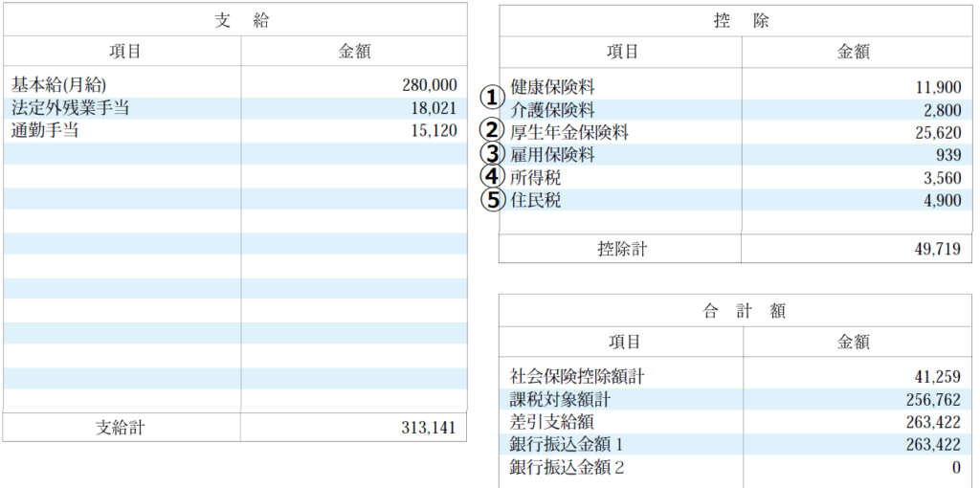The image size is (980, 488).
Task: Click the circled number 2 marker
Action: (491, 130)
